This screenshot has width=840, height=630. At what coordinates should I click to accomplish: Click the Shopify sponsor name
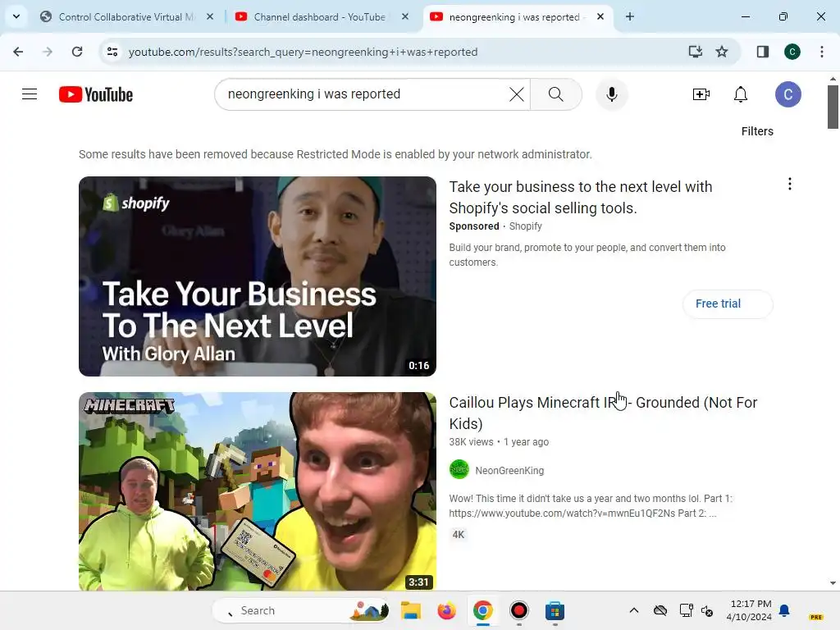[526, 226]
